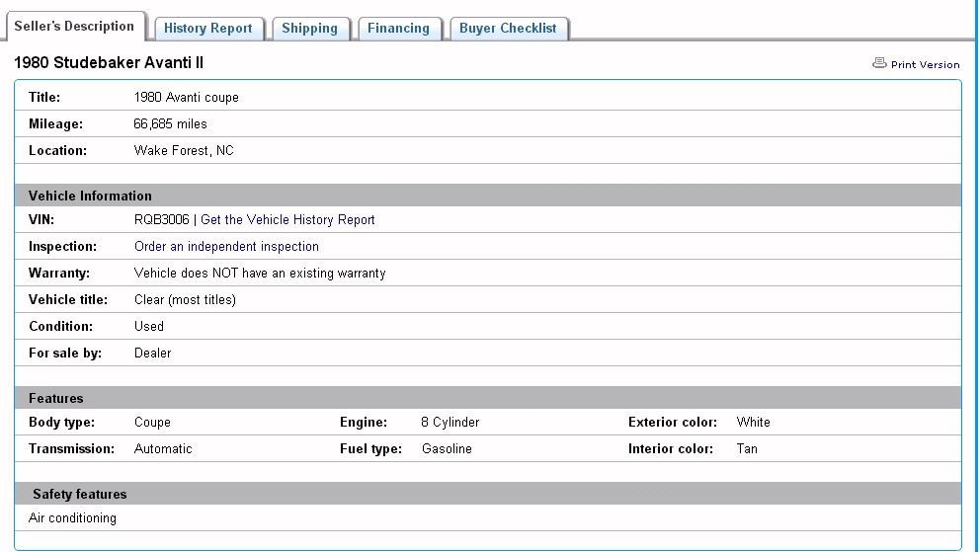Switch to the History Report tab
This screenshot has width=980, height=552.
coord(208,29)
